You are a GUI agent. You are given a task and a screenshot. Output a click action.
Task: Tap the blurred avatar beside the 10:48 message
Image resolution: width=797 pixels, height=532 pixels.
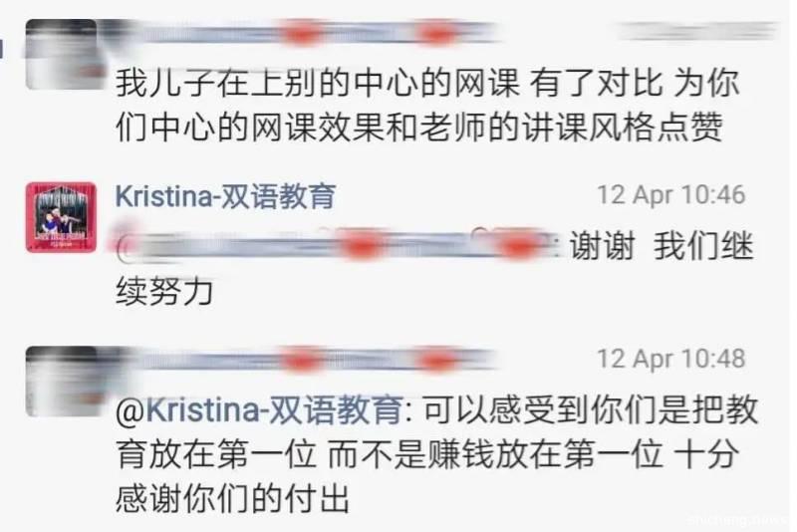pyautogui.click(x=61, y=382)
